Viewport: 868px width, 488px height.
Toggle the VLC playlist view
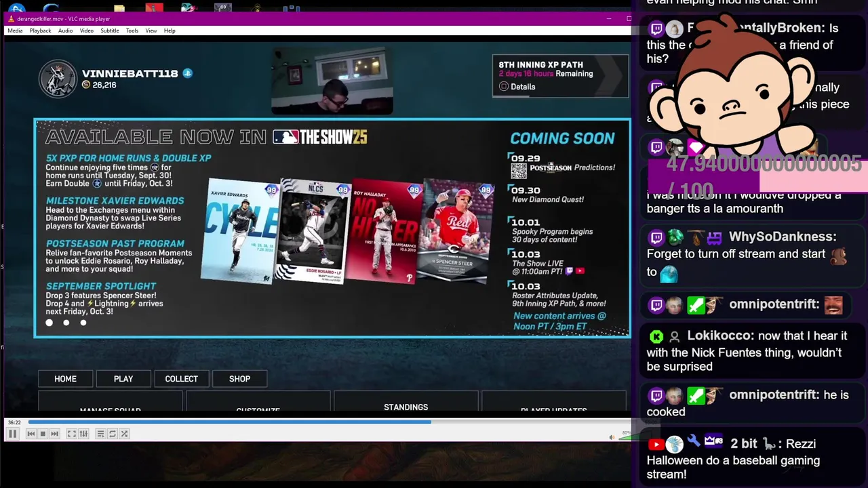click(100, 434)
